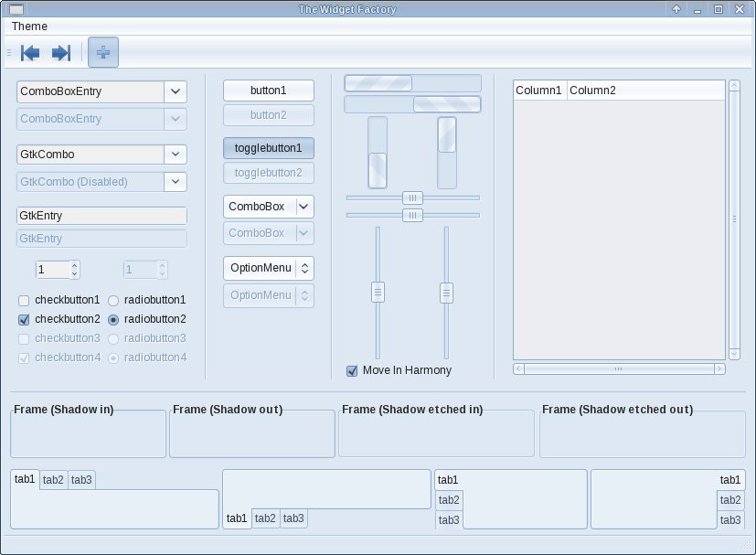Toggle the plus add toolbar button

pyautogui.click(x=103, y=52)
